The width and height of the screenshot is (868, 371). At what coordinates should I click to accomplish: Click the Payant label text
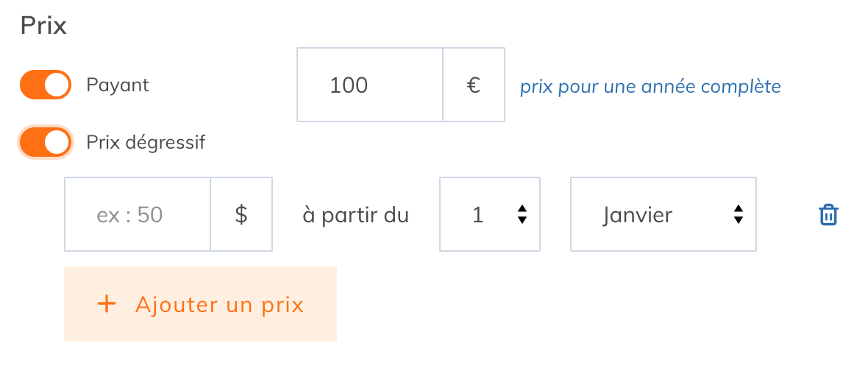pos(118,85)
